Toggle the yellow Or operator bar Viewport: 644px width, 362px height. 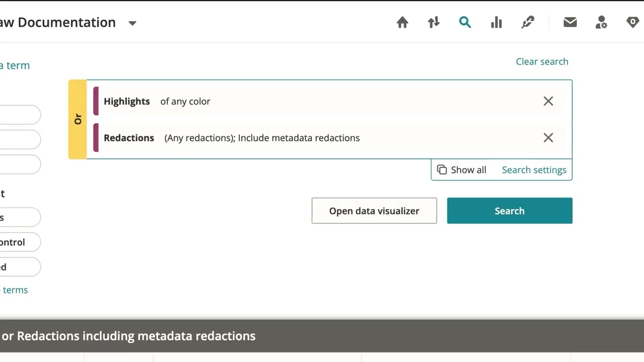click(77, 120)
